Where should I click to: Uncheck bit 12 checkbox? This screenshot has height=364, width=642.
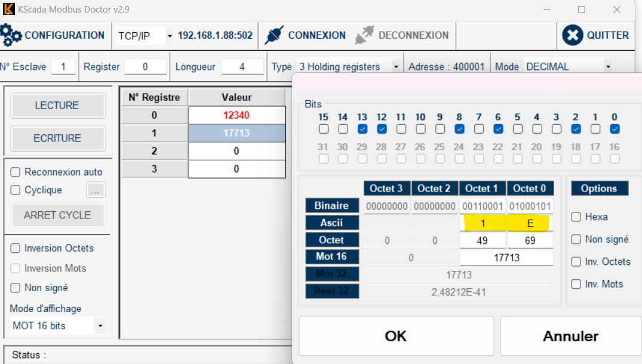(382, 129)
